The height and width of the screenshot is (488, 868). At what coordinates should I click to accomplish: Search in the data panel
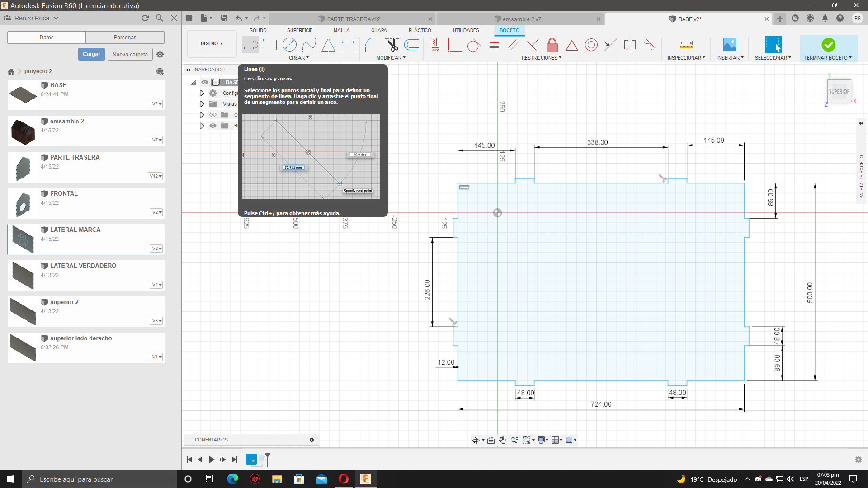point(159,18)
